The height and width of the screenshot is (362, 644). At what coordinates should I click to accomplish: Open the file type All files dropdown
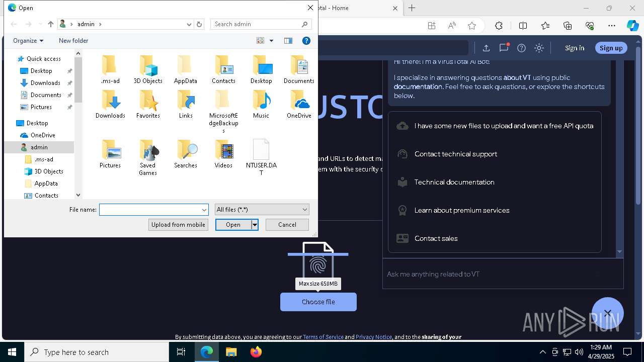click(262, 210)
